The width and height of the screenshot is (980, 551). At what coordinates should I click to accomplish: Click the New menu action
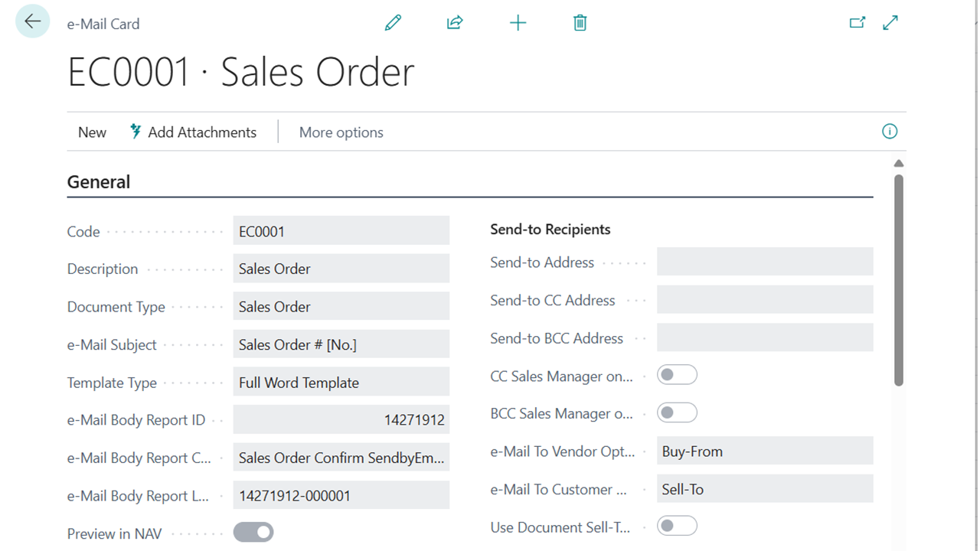click(x=92, y=132)
